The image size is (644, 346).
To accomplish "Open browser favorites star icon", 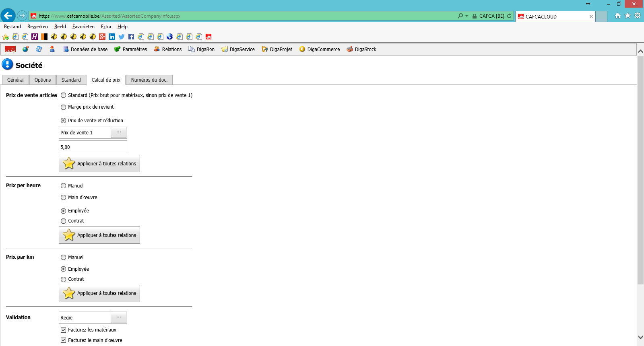I will pyautogui.click(x=627, y=16).
